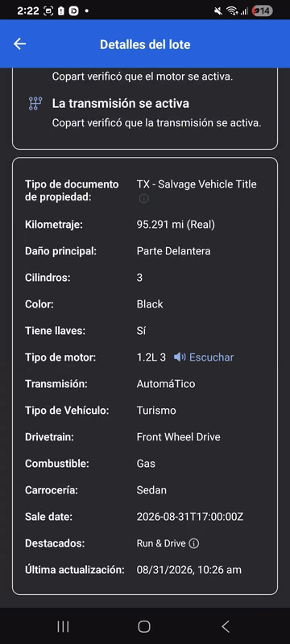Tap the Detalles del lote title

pos(145,44)
